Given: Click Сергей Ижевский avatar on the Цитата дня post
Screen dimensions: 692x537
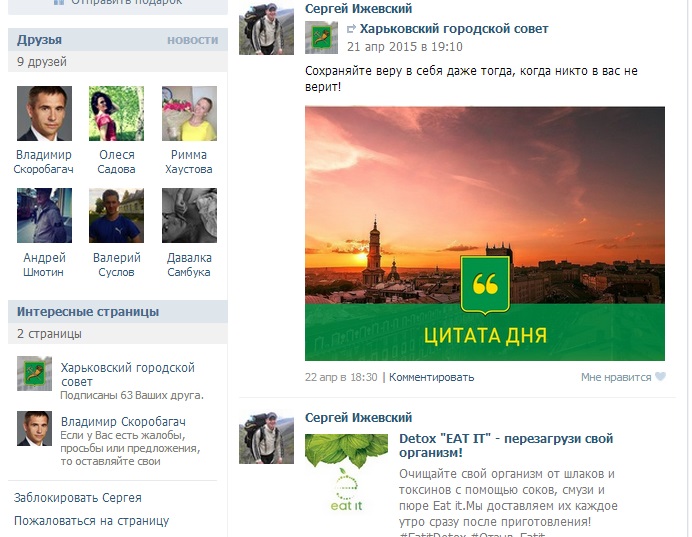Looking at the screenshot, I should (x=266, y=28).
